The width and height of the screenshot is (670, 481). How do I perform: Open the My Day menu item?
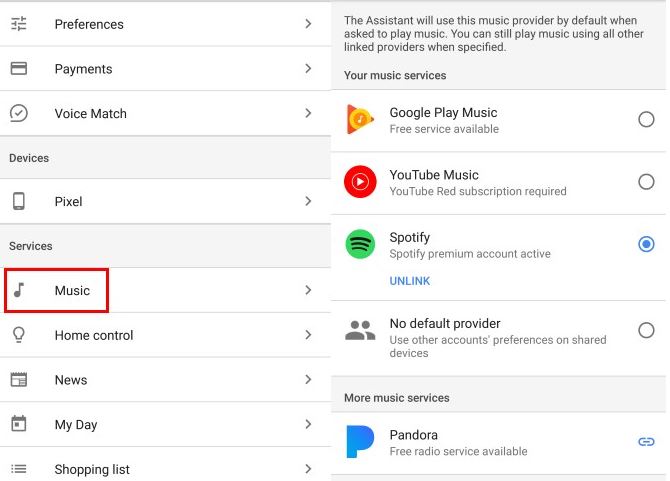pyautogui.click(x=76, y=425)
